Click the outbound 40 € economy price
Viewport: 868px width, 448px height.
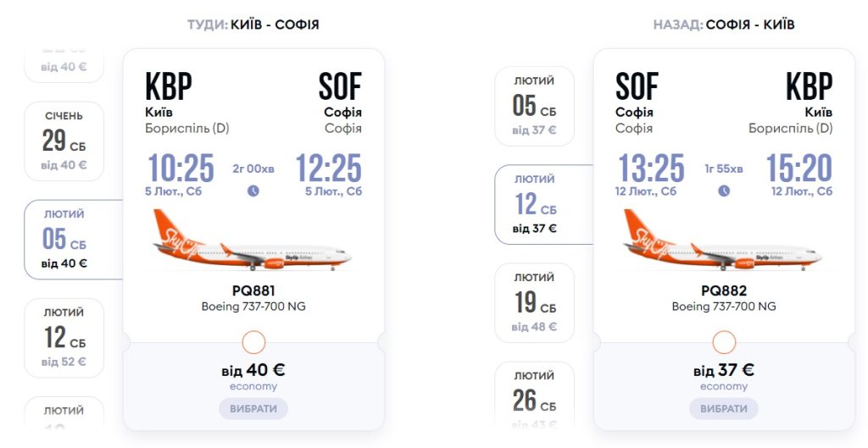click(x=253, y=370)
